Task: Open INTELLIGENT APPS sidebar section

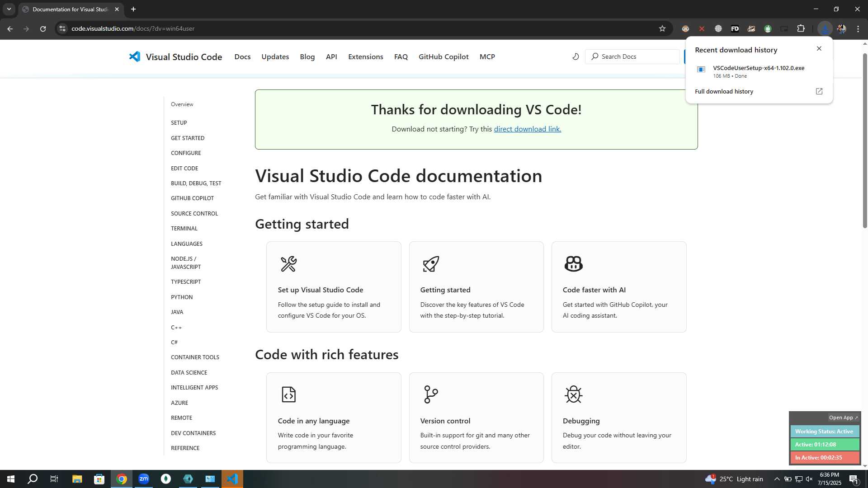Action: 194,388
